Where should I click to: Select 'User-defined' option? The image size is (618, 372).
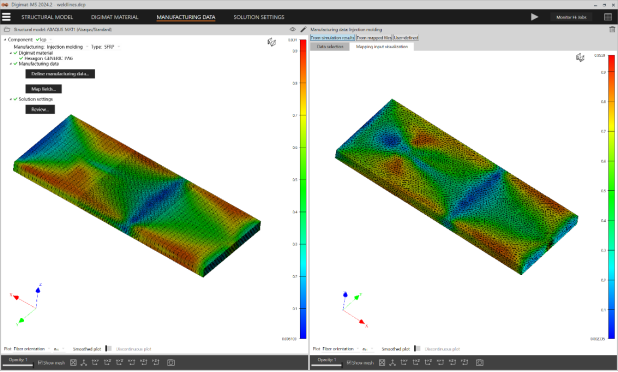[x=406, y=38]
